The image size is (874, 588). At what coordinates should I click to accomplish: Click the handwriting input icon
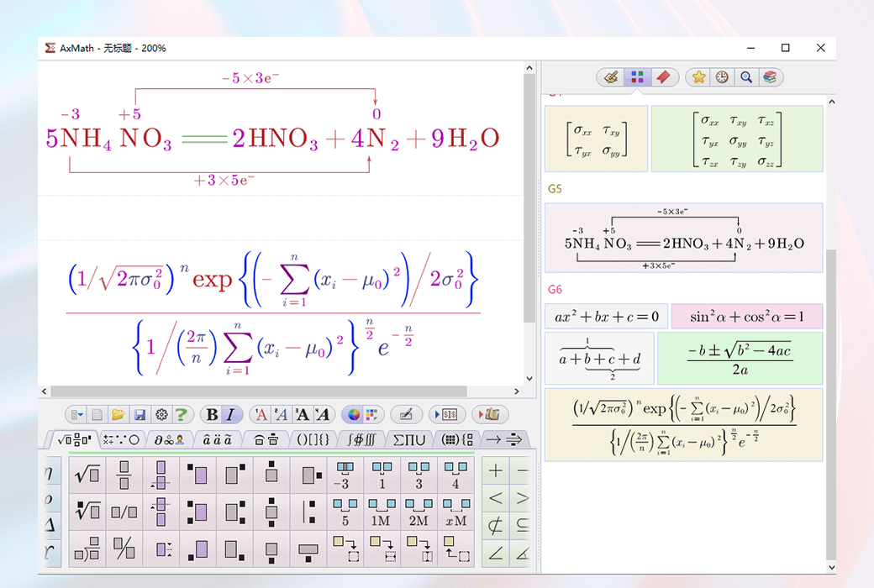[407, 414]
